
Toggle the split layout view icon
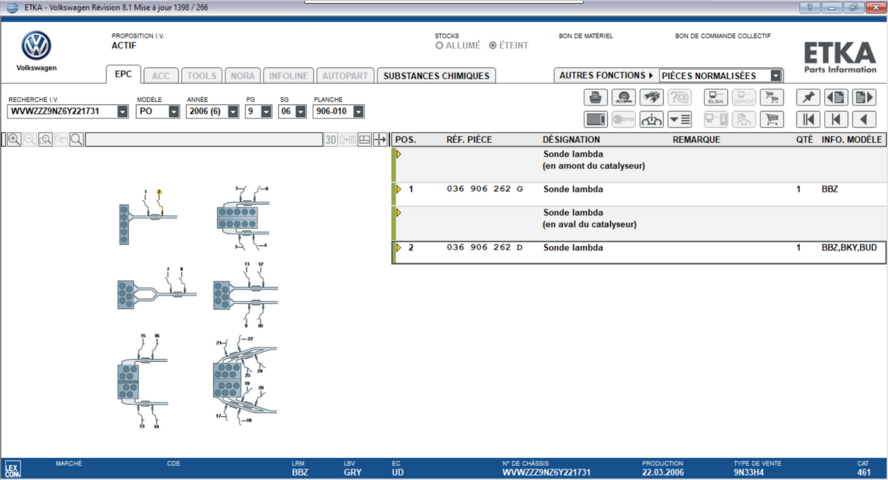pyautogui.click(x=365, y=139)
